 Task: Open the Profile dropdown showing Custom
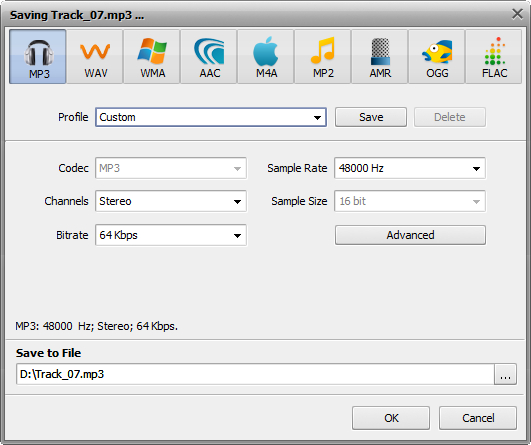click(x=211, y=117)
